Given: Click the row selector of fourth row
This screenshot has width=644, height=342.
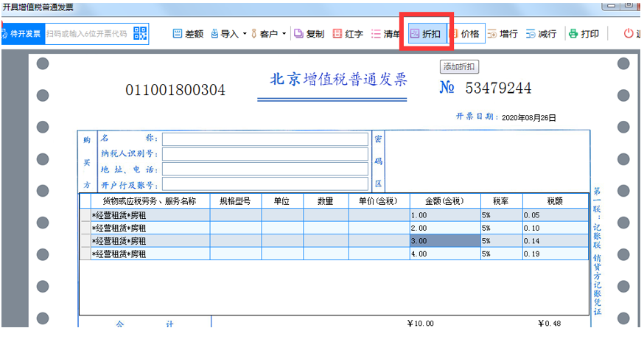Looking at the screenshot, I should click(85, 254).
